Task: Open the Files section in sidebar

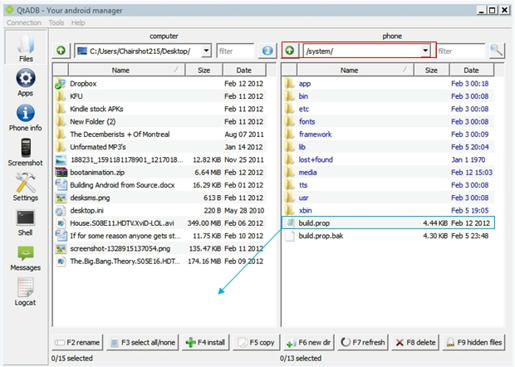Action: 26,48
